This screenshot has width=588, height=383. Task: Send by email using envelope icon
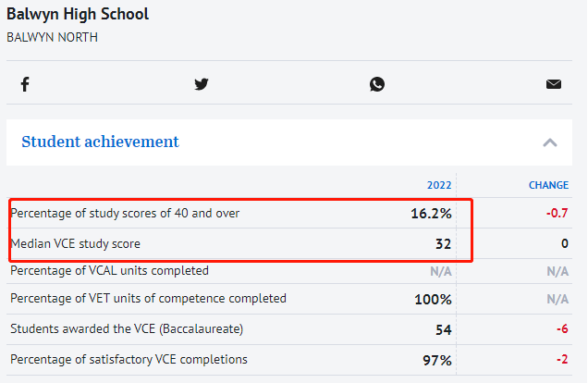point(554,84)
